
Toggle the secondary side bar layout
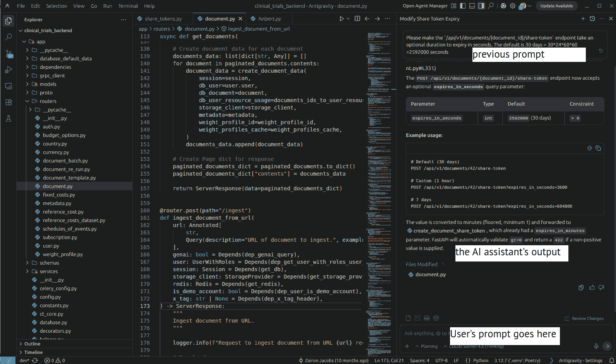click(x=481, y=6)
